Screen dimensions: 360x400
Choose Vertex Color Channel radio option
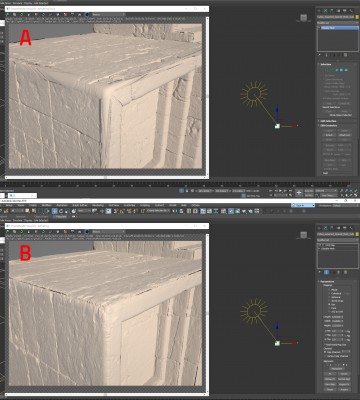click(x=325, y=356)
